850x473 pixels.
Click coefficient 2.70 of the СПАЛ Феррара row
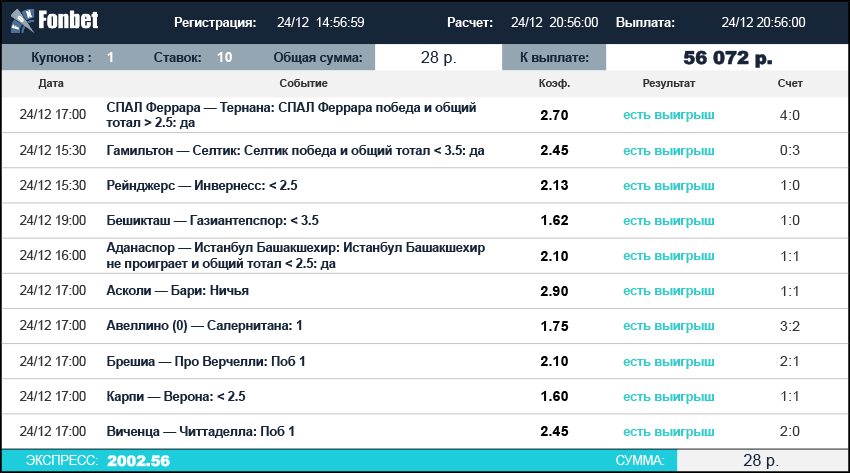click(554, 115)
